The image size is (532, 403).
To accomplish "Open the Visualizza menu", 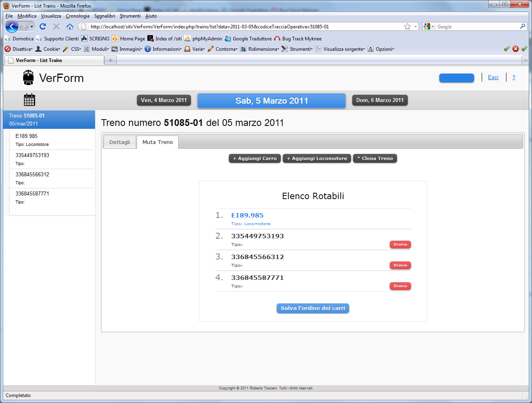I will 51,16.
